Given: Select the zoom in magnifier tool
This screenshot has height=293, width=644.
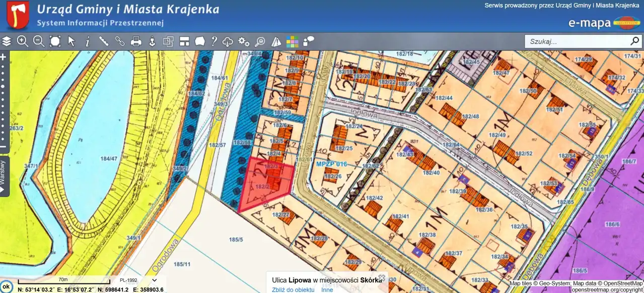Looking at the screenshot, I should [23, 41].
